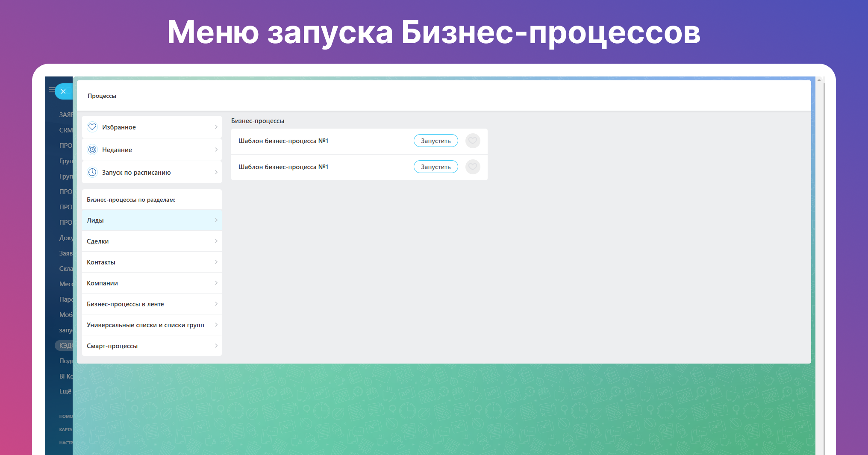Favorite the first Шаблон бизнес-процесса №1
Viewport: 868px width, 455px height.
click(473, 141)
